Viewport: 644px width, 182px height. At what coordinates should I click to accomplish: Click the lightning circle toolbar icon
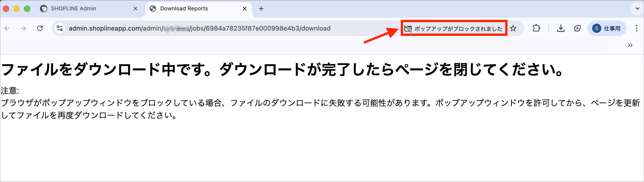[577, 28]
